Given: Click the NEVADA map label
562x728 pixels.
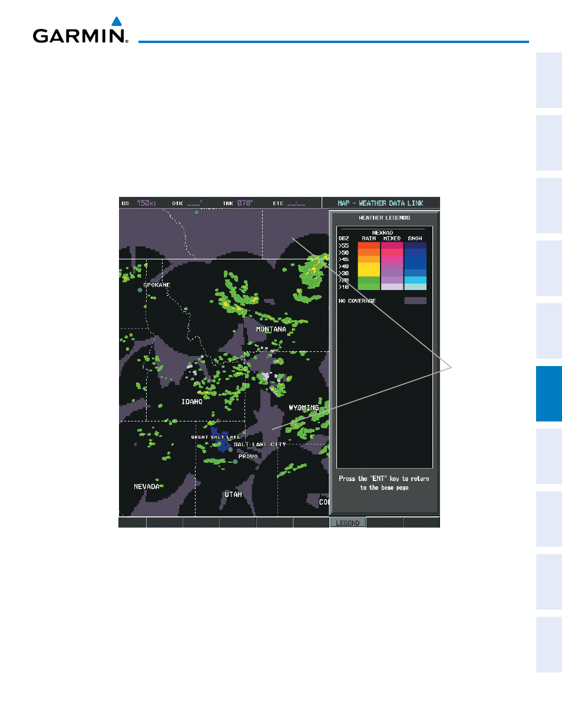Looking at the screenshot, I should pyautogui.click(x=147, y=487).
